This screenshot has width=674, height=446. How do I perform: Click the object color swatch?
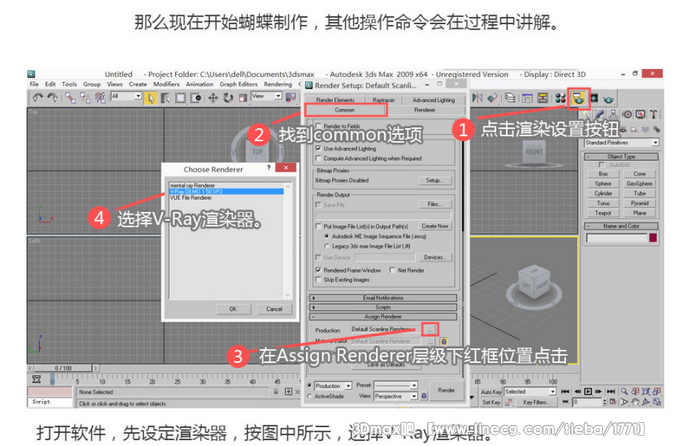pos(653,238)
